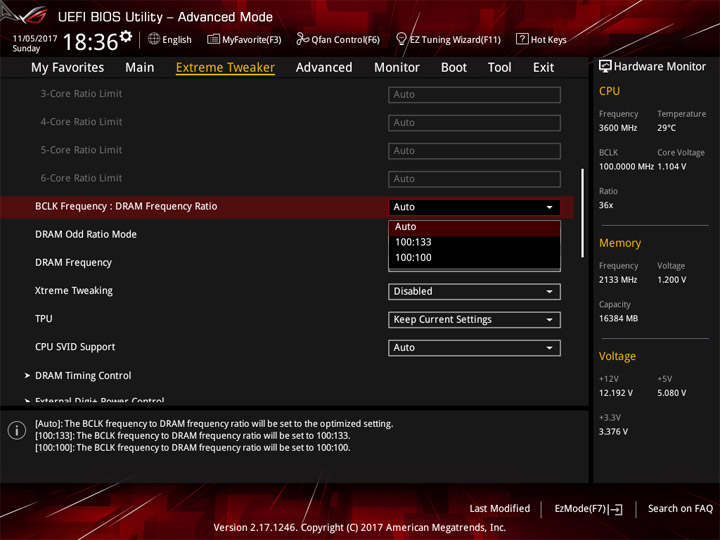Select Extreme Tweaker tab
The height and width of the screenshot is (540, 720).
tap(225, 68)
